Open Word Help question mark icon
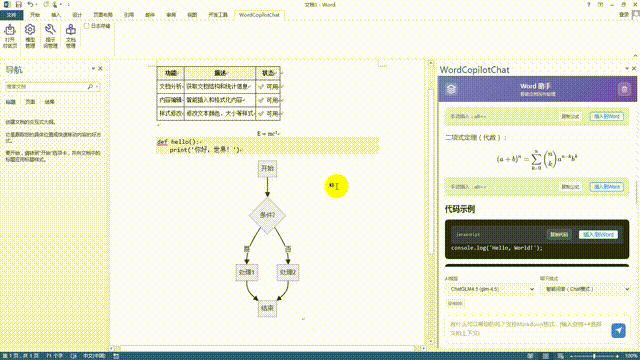640x360 pixels. click(589, 4)
